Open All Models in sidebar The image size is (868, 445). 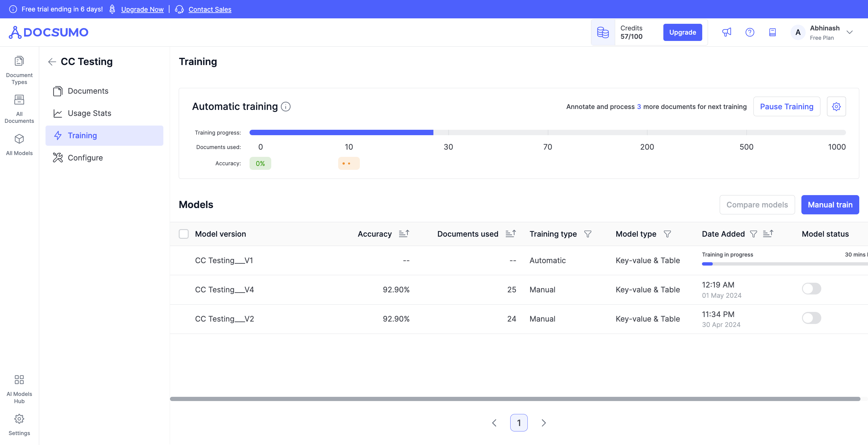19,145
